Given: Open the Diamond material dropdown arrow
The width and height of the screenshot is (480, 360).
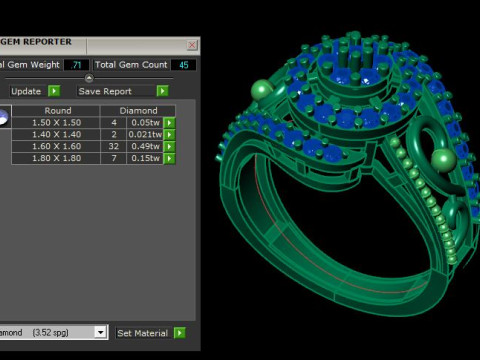Looking at the screenshot, I should point(100,332).
